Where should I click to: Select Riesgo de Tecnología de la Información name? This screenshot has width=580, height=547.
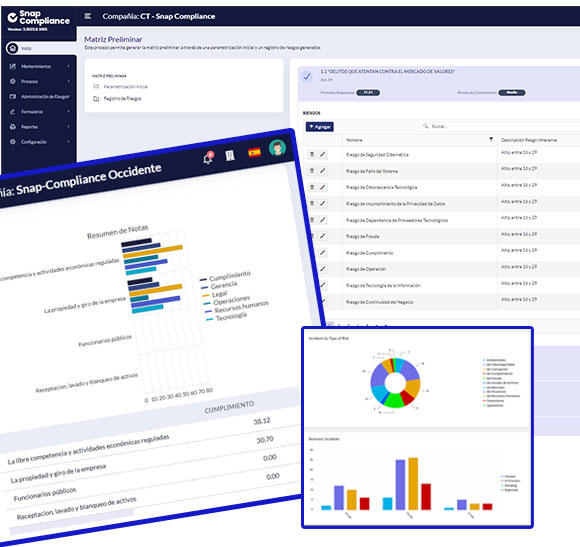383,286
